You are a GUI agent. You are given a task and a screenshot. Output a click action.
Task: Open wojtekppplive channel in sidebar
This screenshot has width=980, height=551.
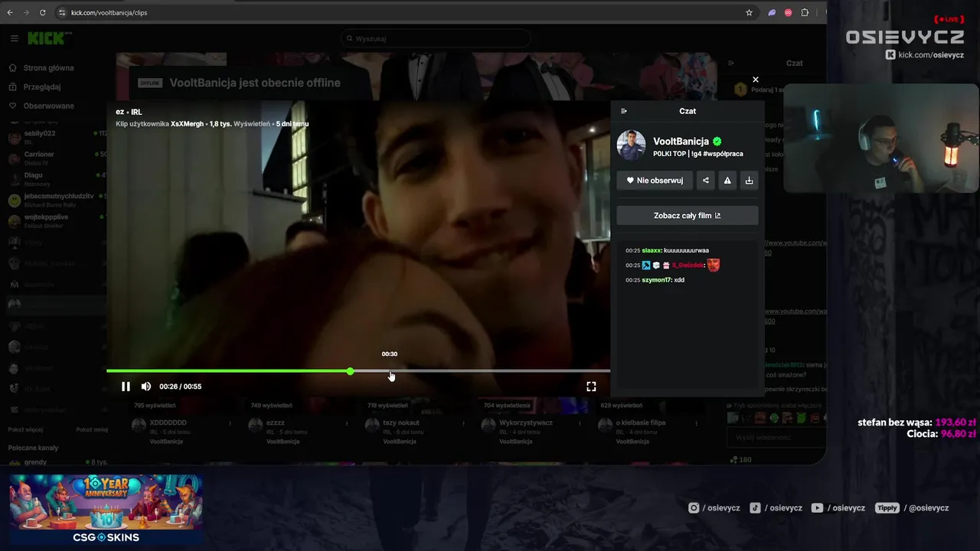56,220
